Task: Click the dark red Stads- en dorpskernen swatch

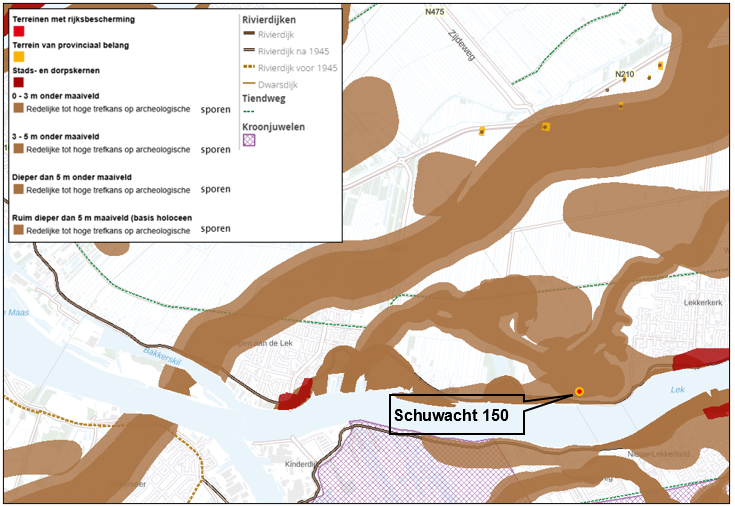Action: pyautogui.click(x=19, y=82)
